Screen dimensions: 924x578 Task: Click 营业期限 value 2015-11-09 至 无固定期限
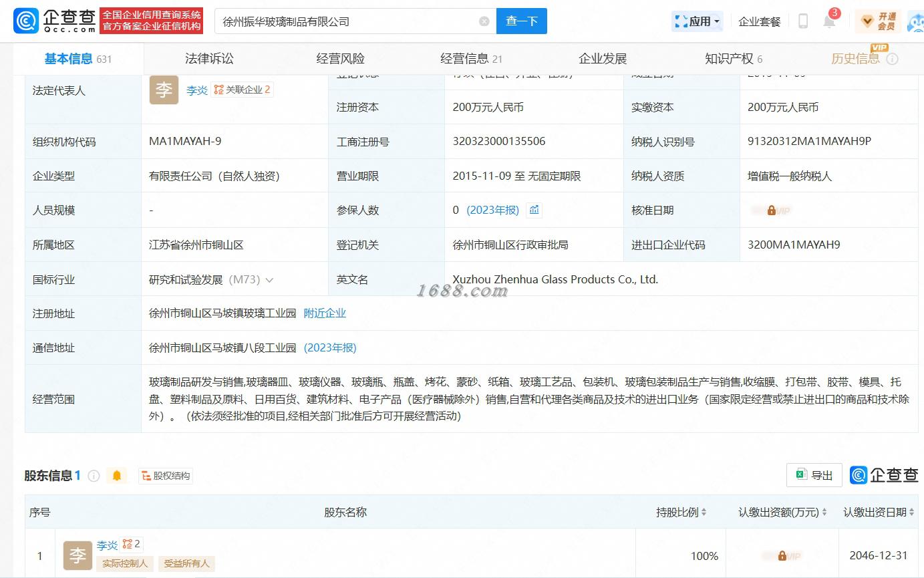516,176
